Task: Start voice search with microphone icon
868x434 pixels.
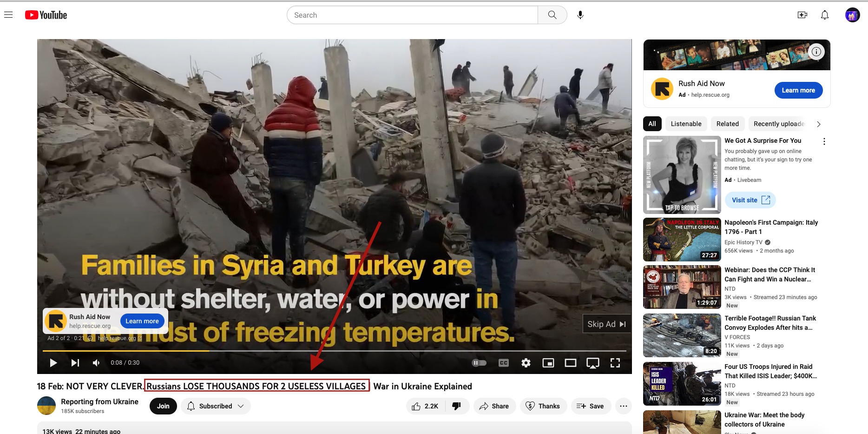Action: 580,15
